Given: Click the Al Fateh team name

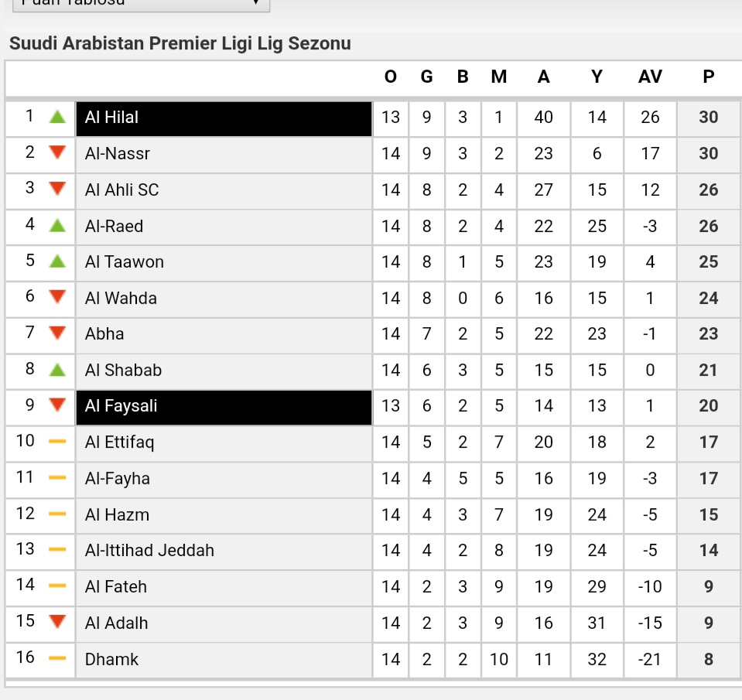Looking at the screenshot, I should coord(116,586).
